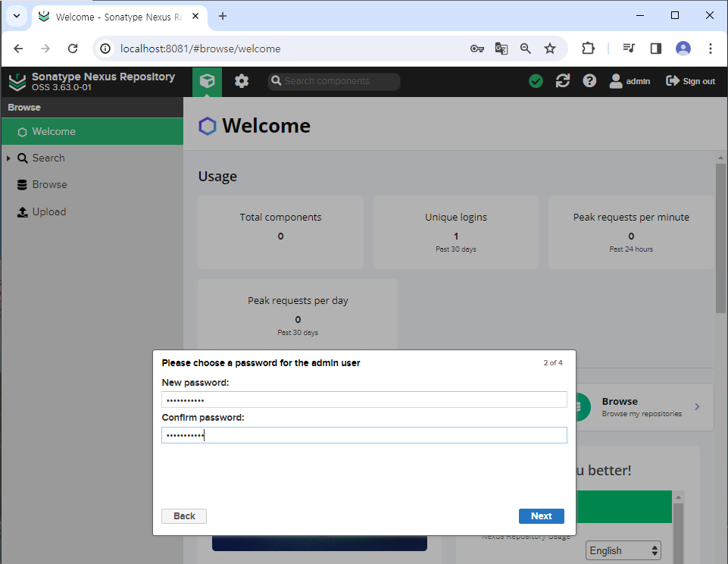Sign out of Nexus Repository
Screen dimensions: 728x564
pyautogui.click(x=690, y=81)
